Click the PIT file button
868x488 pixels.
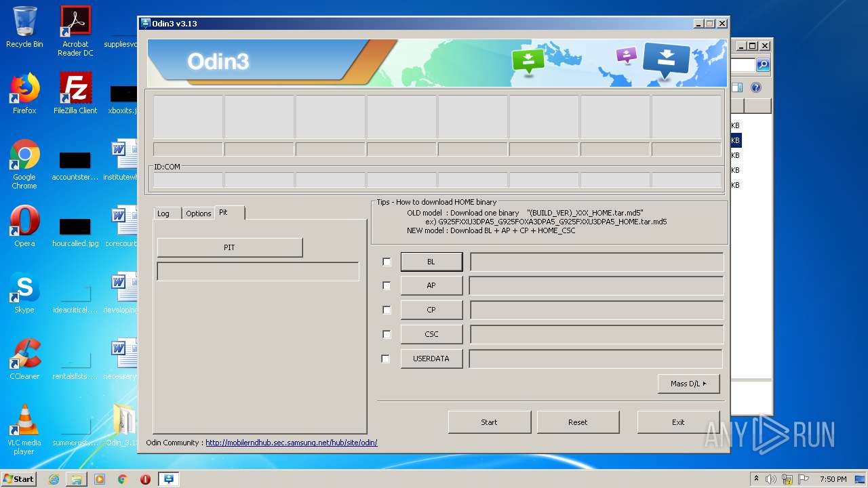click(x=230, y=247)
